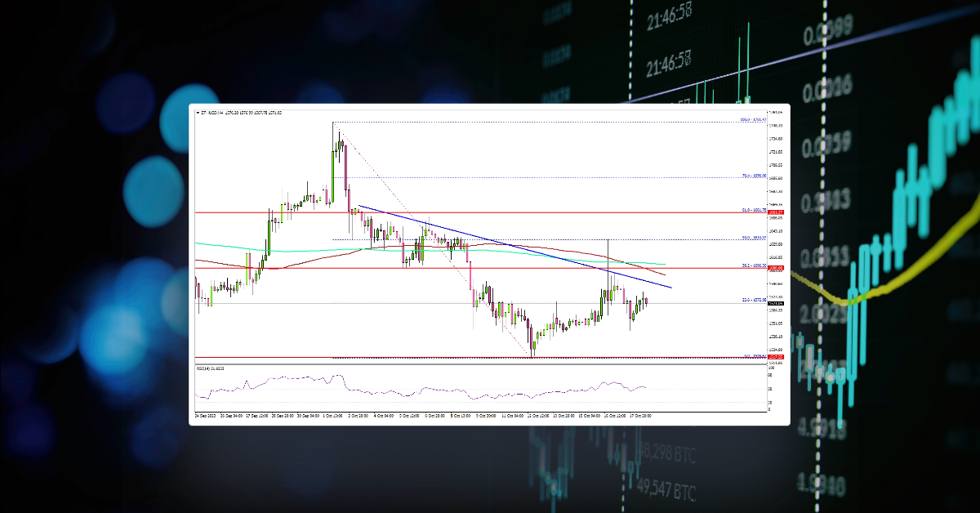Image resolution: width=980 pixels, height=513 pixels.
Task: Click the ETHUSD.H4 symbol label
Action: [211, 113]
